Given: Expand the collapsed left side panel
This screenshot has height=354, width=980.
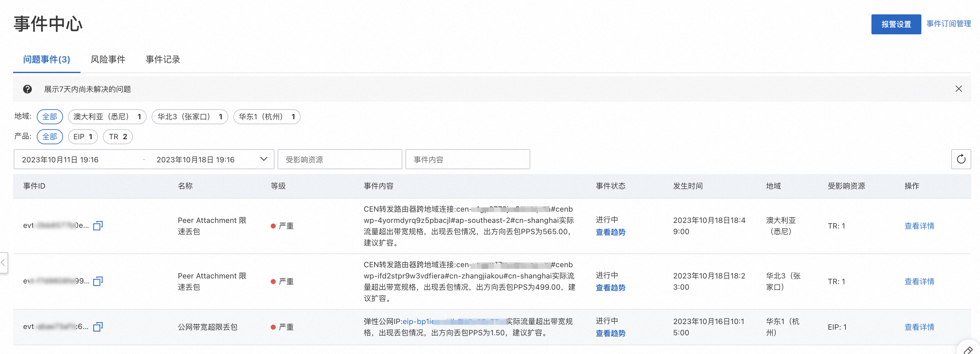Looking at the screenshot, I should click(x=3, y=262).
